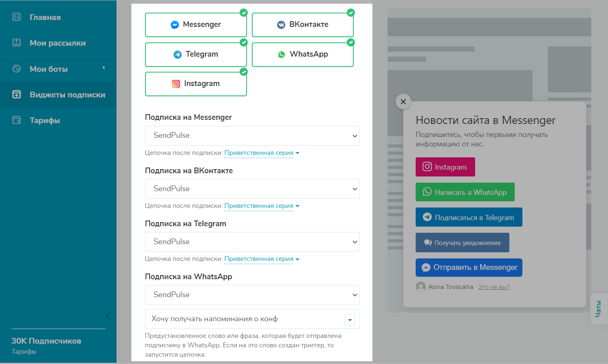Click the Новости сайта в Messenger heading
Image resolution: width=608 pixels, height=364 pixels.
(485, 120)
